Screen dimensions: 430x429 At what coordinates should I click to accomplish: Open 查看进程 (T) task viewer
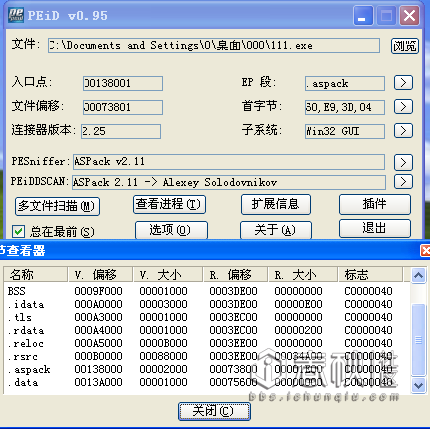click(x=169, y=204)
